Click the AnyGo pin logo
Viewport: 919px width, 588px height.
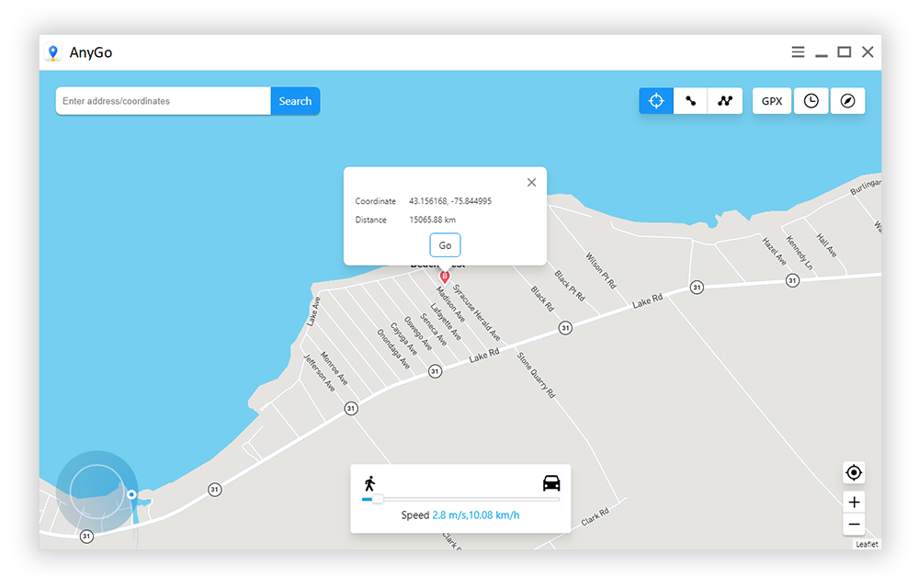[53, 52]
